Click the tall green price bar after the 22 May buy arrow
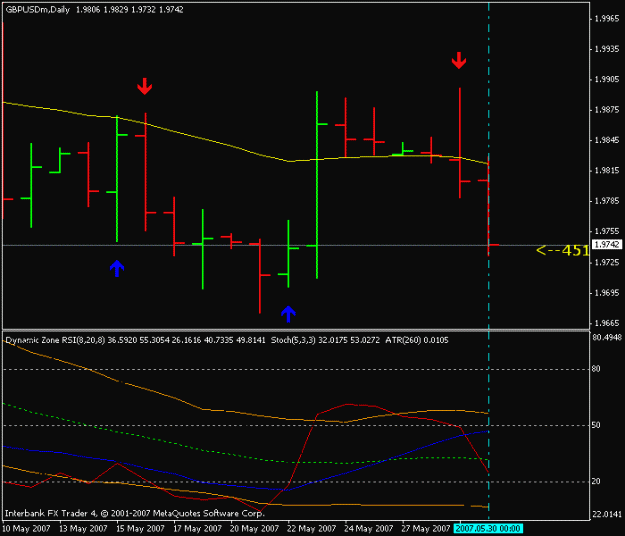Viewport: 625px width, 536px height. 317,185
